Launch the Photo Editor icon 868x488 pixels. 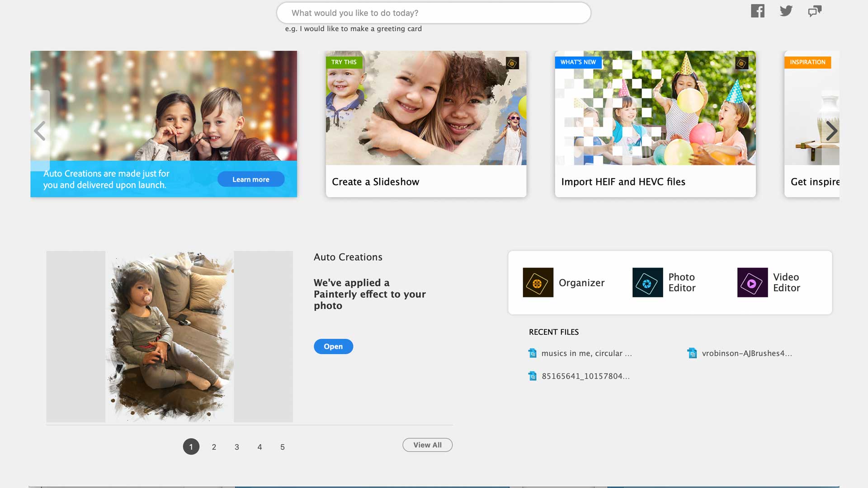tap(647, 282)
